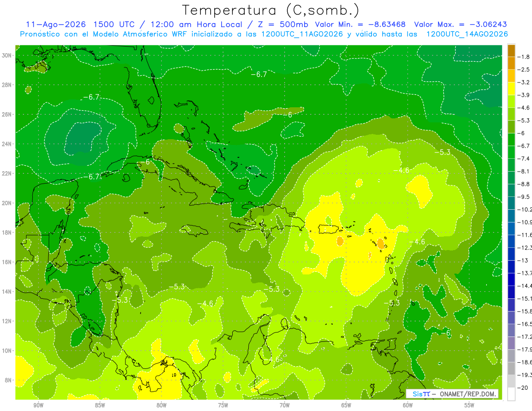
Task: Click the title 'Temperatura (C,somb.)'
Action: [271, 10]
